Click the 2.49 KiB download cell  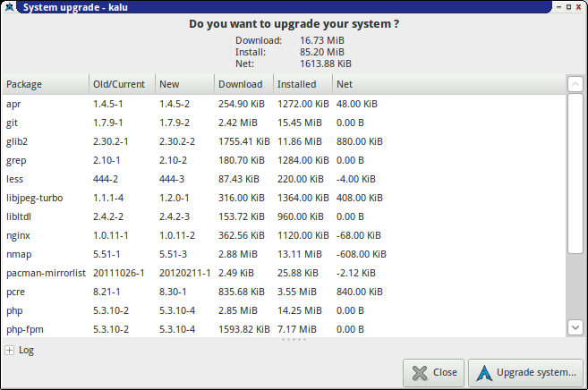(236, 273)
